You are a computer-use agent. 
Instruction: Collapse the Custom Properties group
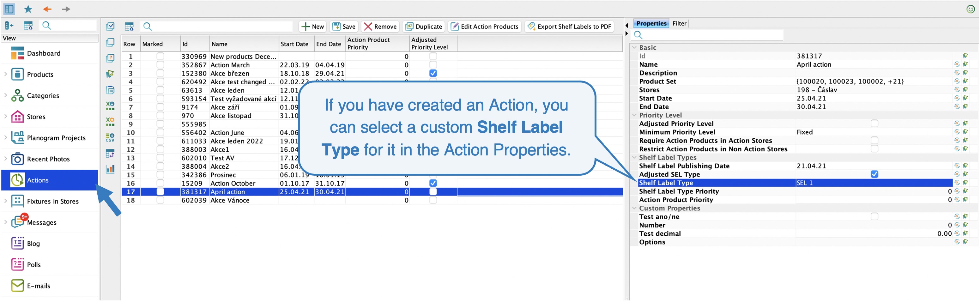[634, 208]
